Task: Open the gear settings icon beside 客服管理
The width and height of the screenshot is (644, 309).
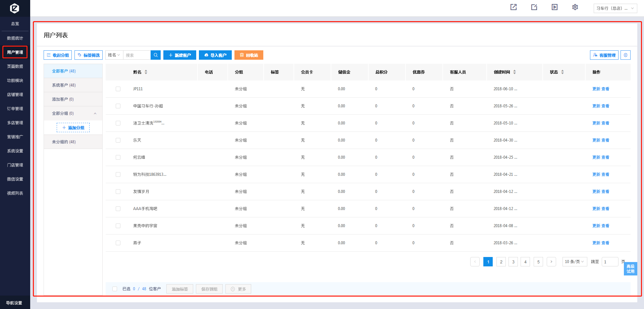Action: pos(626,55)
